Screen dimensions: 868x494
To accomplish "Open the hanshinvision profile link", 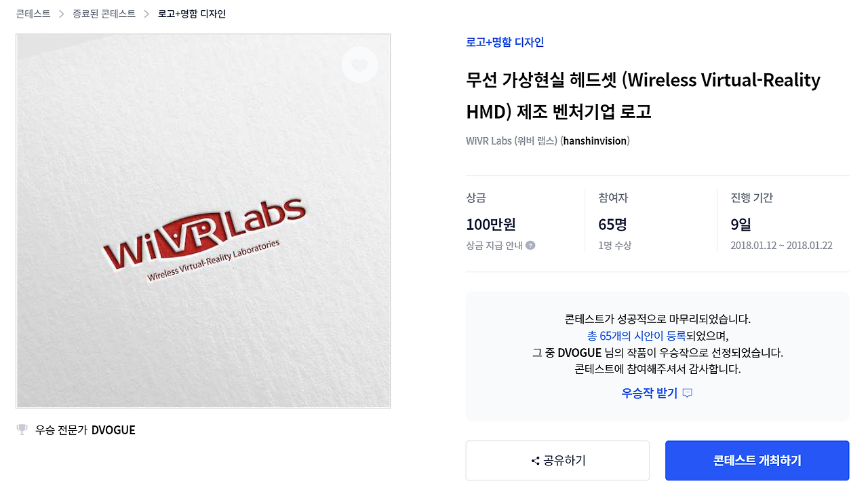I will coord(595,141).
